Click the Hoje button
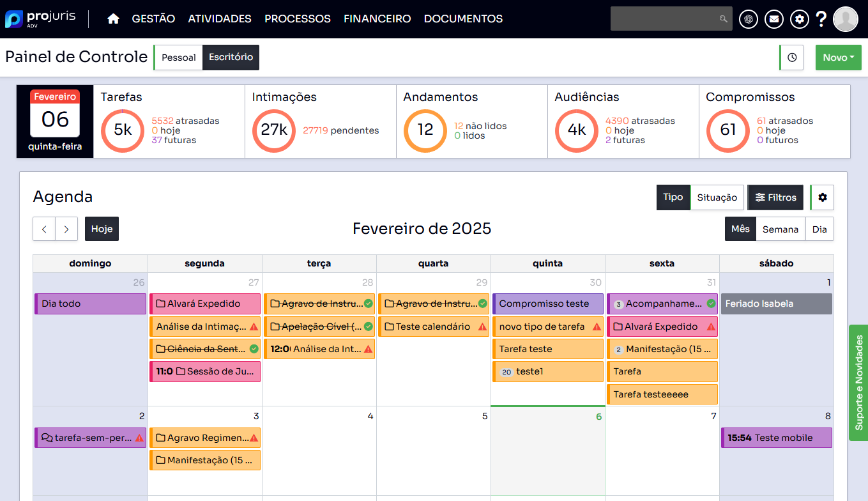 tap(102, 229)
